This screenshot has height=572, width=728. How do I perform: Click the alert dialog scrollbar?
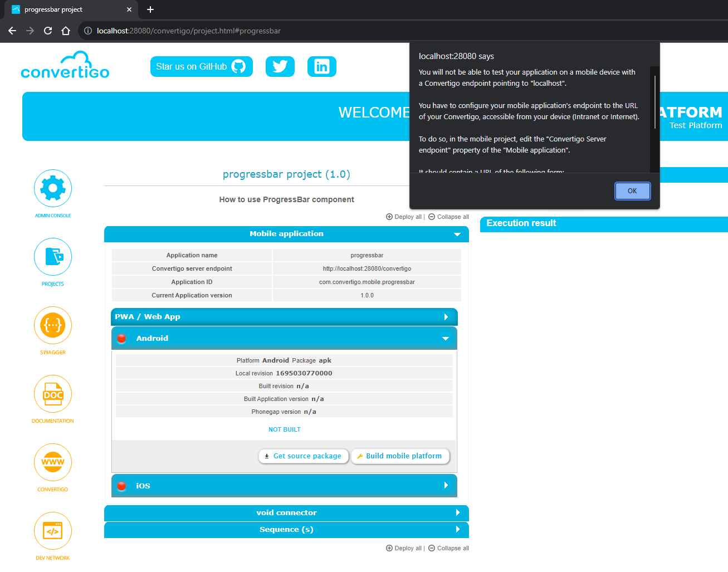pyautogui.click(x=655, y=101)
